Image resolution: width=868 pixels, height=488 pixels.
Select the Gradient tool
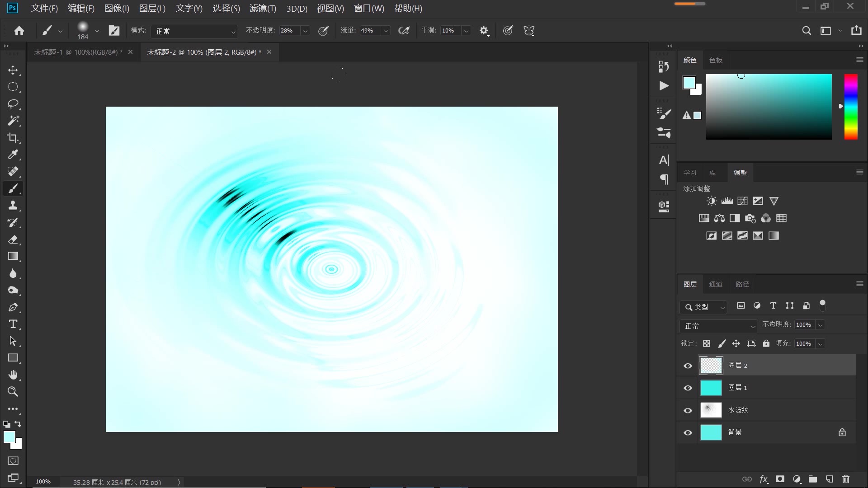(x=13, y=256)
